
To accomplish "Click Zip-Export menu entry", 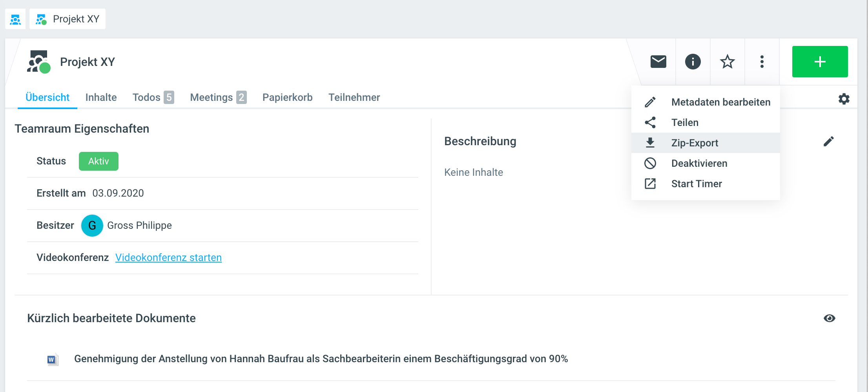I will click(695, 143).
